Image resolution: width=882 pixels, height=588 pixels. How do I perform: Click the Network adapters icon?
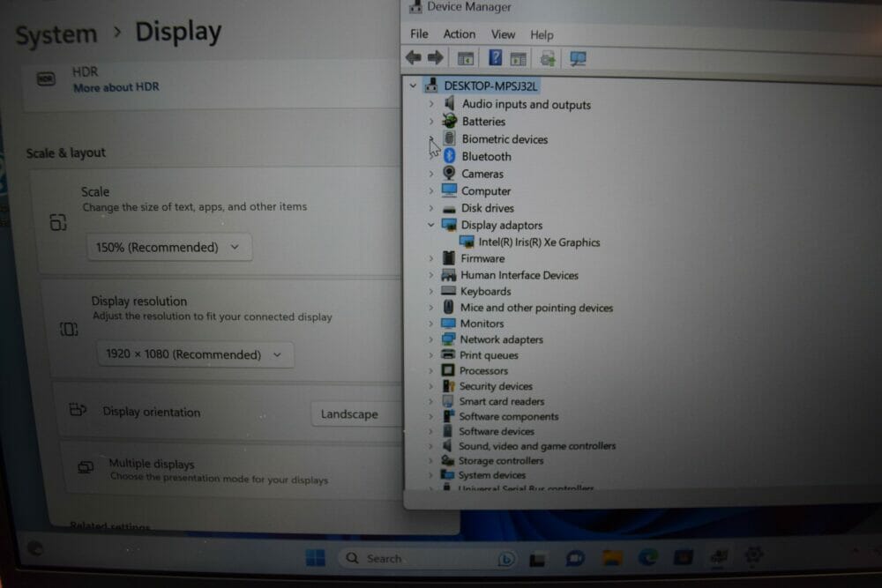(x=448, y=339)
